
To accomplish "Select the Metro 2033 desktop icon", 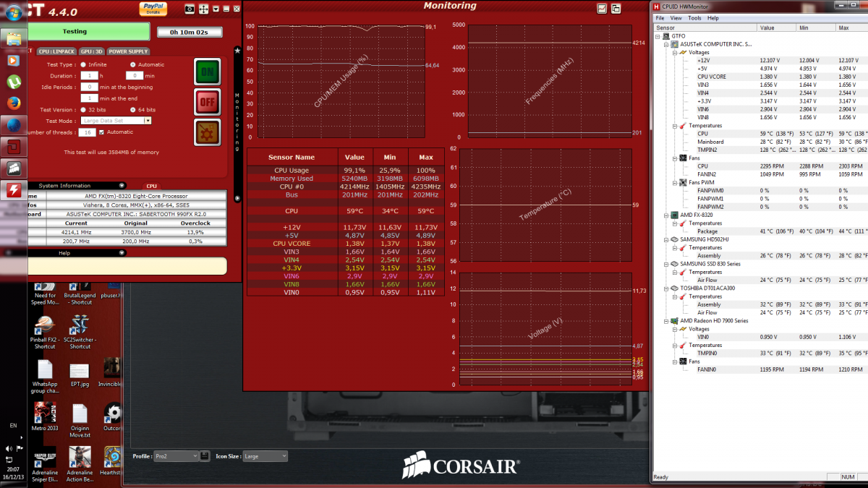I will tap(45, 417).
